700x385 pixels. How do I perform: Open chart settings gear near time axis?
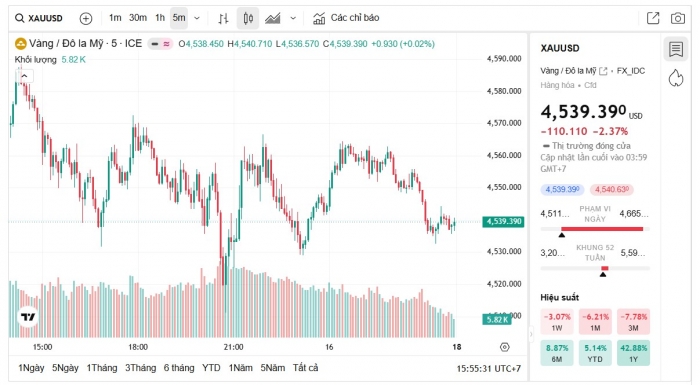[x=504, y=347]
